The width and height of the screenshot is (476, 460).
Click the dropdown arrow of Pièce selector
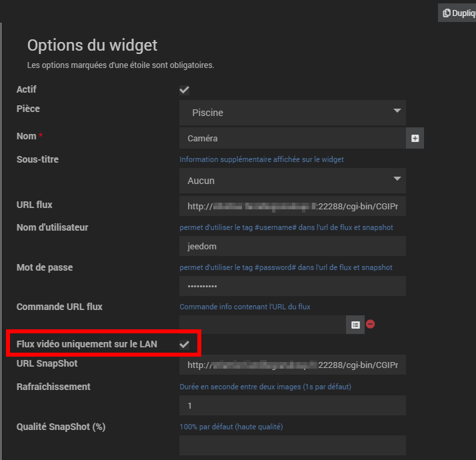click(397, 111)
